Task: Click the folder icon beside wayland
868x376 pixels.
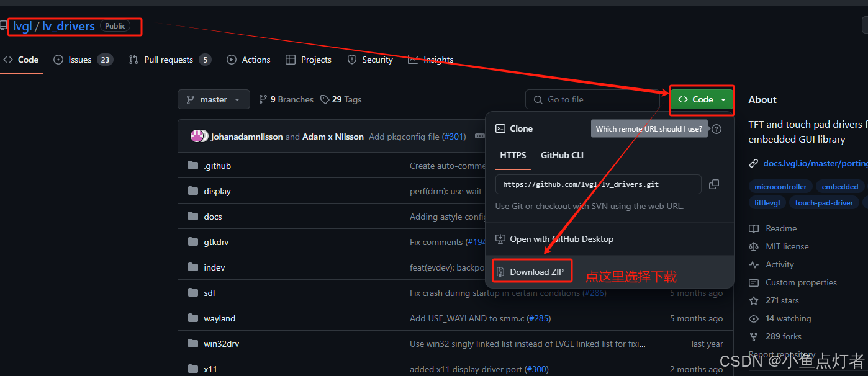Action: (192, 318)
